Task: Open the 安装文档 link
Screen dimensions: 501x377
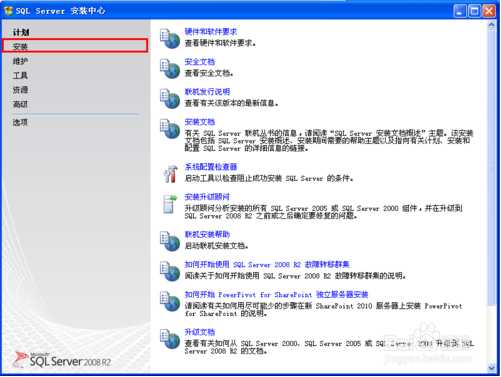Action: click(200, 122)
